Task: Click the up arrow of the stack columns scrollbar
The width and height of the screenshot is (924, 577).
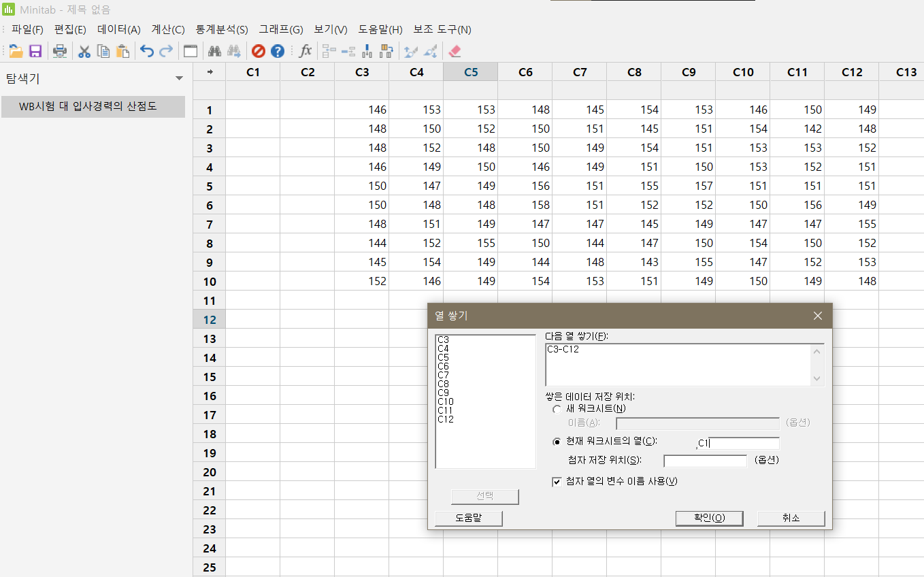Action: coord(817,351)
